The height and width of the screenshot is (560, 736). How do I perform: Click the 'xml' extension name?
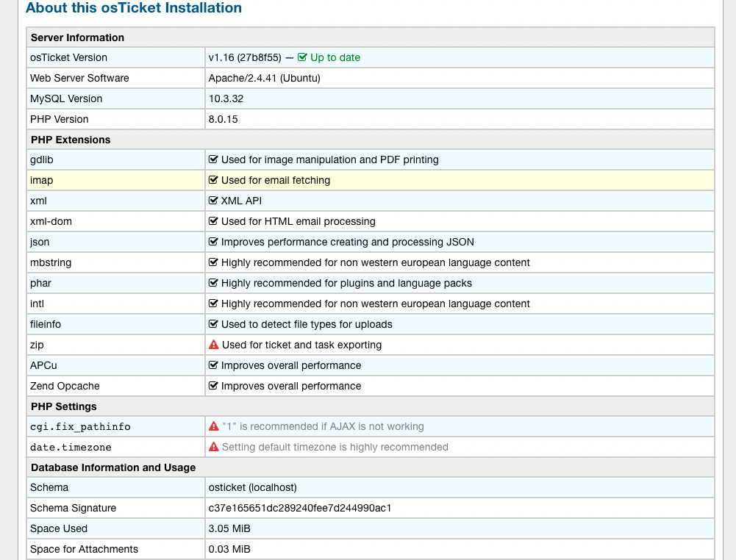pos(38,201)
